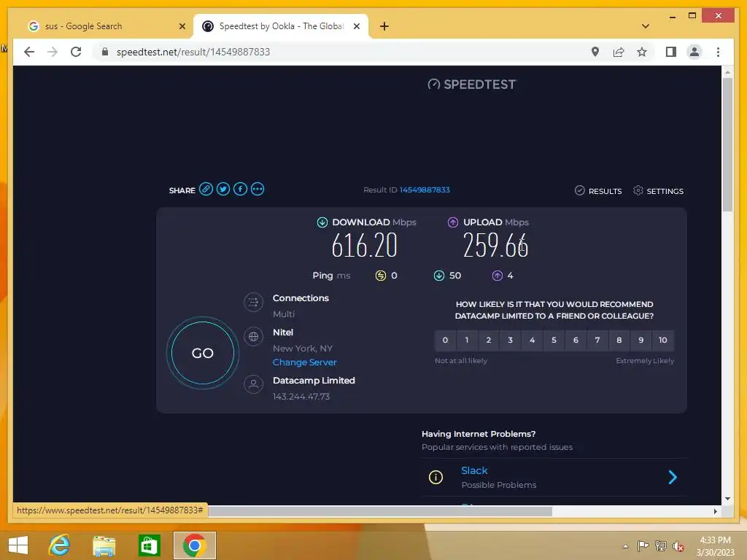Switch to the sus - Google Search tab

106,26
